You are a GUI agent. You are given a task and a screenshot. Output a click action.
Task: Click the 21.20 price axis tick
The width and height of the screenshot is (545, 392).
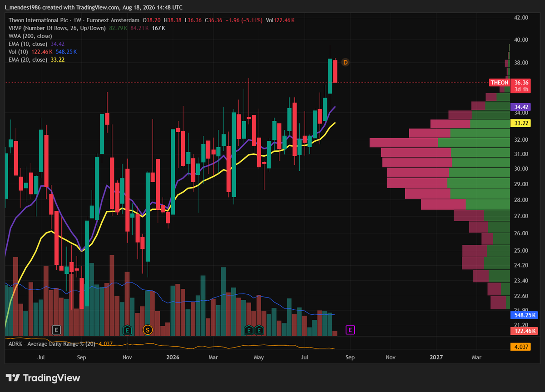[520, 325]
